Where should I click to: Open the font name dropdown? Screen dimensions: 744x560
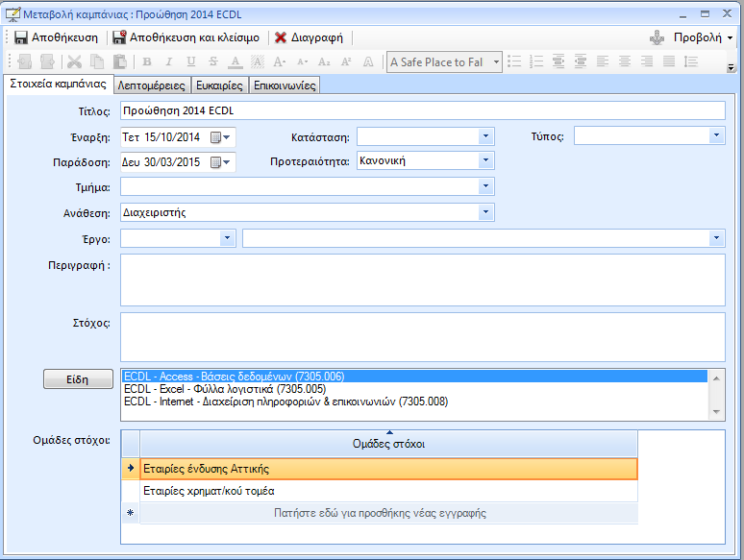click(495, 61)
